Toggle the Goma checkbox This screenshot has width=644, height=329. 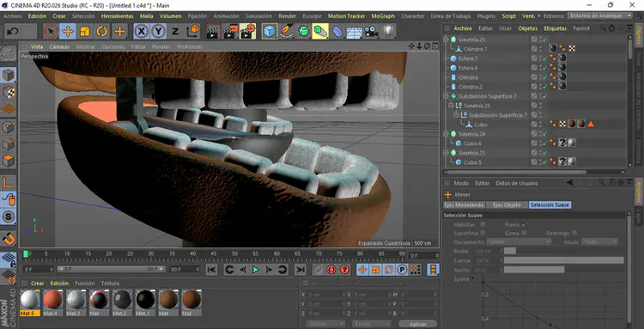point(524,234)
